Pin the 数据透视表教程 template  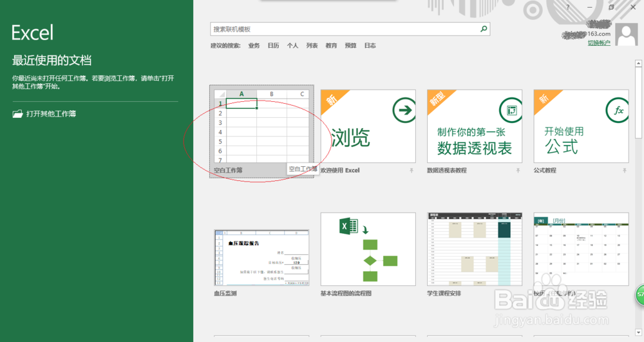coord(518,171)
